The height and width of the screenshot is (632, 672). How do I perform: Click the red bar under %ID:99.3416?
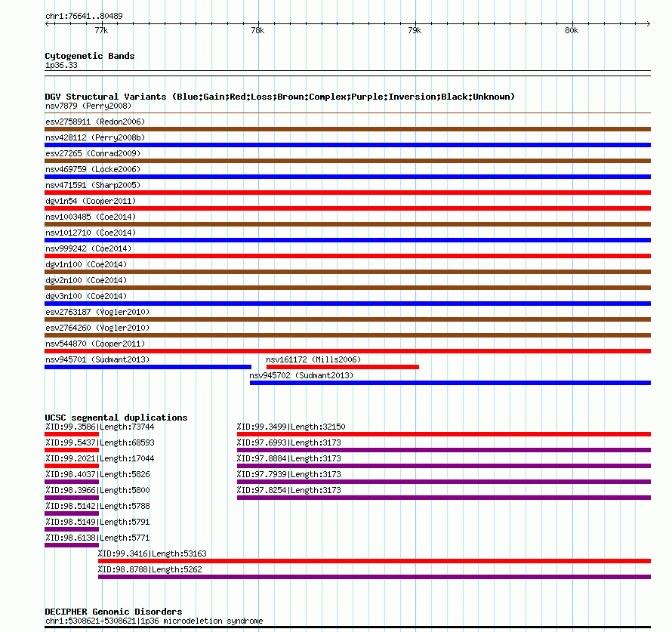[x=375, y=561]
